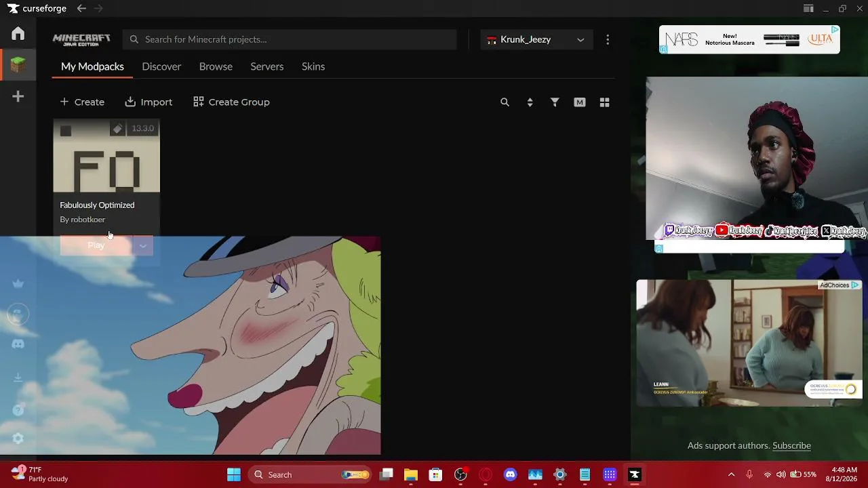Click the Search for Minecraft projects field

(x=290, y=39)
